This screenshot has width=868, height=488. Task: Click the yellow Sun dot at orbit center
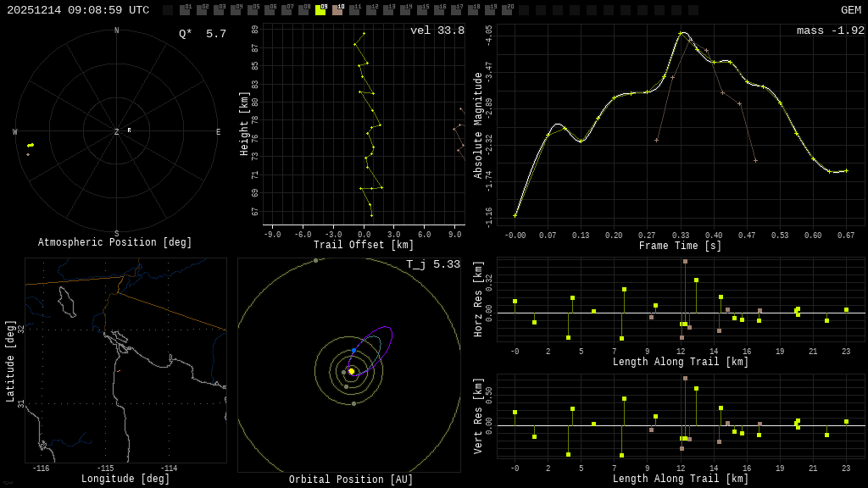pyautogui.click(x=352, y=371)
